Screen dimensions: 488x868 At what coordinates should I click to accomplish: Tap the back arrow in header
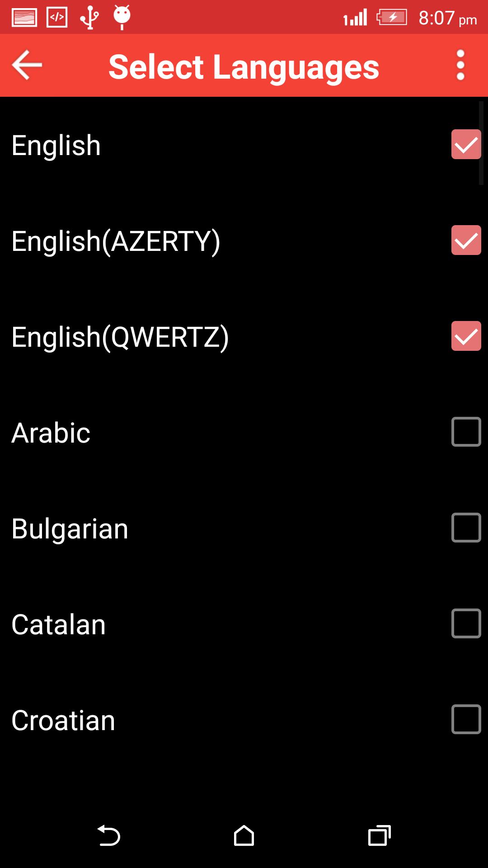[27, 65]
